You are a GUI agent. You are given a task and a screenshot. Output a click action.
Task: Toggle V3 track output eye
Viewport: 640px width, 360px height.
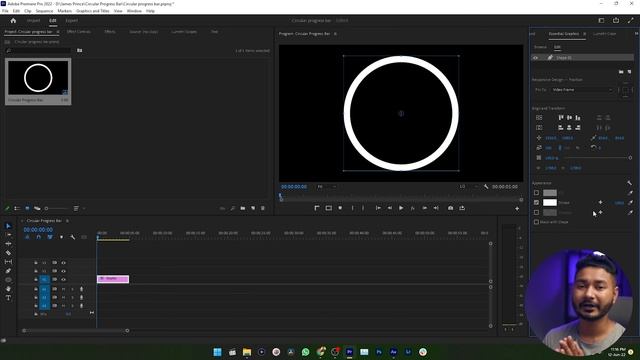pyautogui.click(x=63, y=263)
